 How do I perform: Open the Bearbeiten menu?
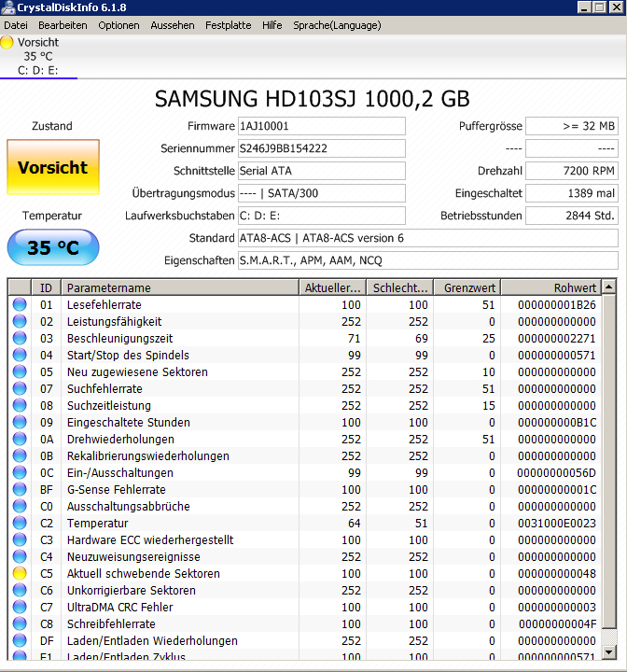pos(63,25)
